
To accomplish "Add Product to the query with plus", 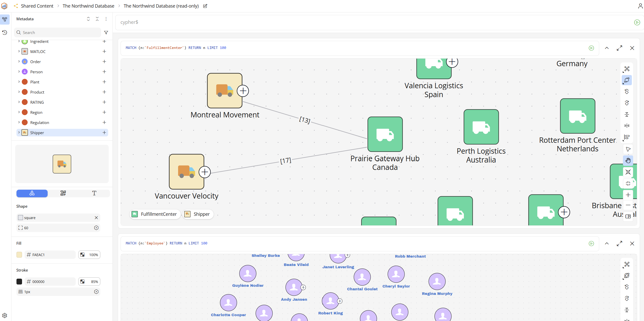I will 104,92.
